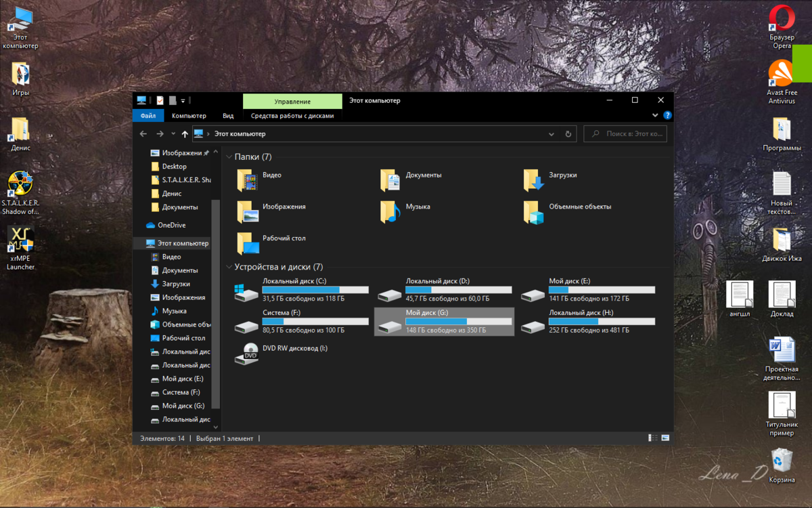Viewport: 812px width, 508px height.
Task: Open the Help question mark icon
Action: [668, 116]
